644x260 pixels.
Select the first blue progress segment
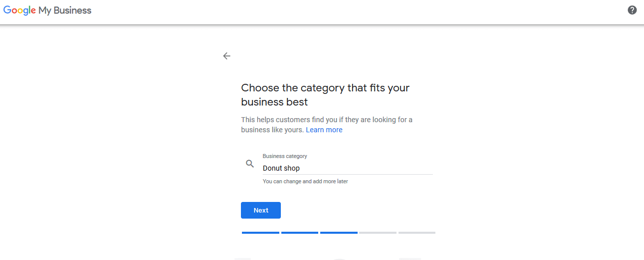click(x=261, y=233)
